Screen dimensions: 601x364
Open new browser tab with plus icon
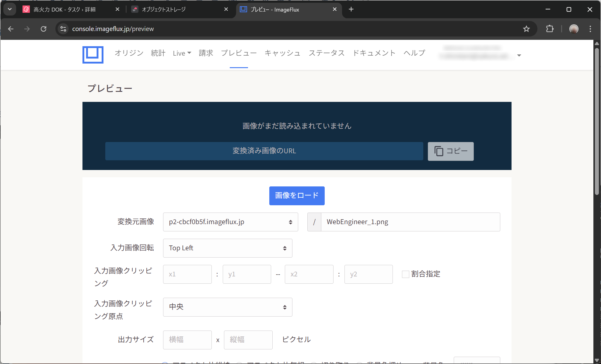pos(351,9)
